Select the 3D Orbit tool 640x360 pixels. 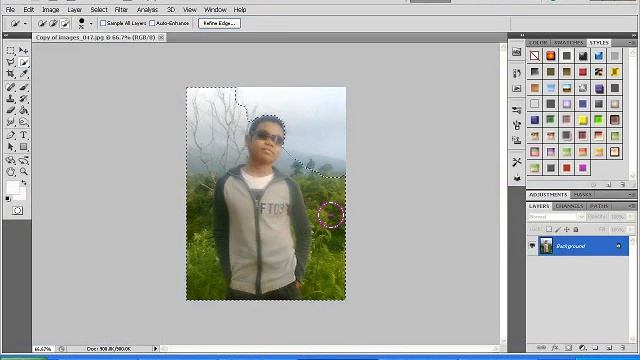(24, 160)
